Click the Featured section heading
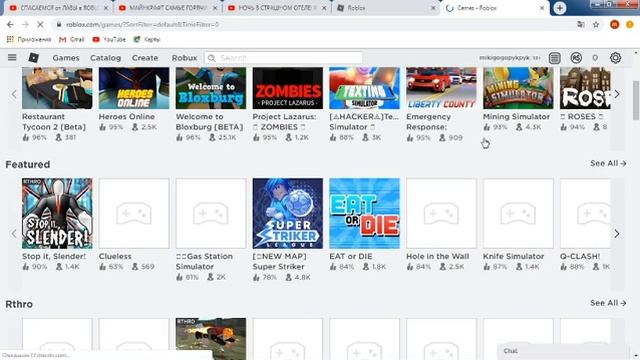Viewport: 640px width, 360px height. point(28,164)
